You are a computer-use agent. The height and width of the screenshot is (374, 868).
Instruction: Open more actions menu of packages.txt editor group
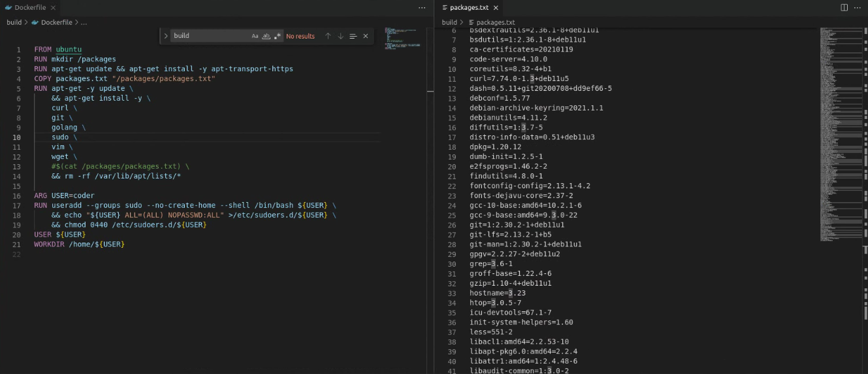tap(858, 7)
